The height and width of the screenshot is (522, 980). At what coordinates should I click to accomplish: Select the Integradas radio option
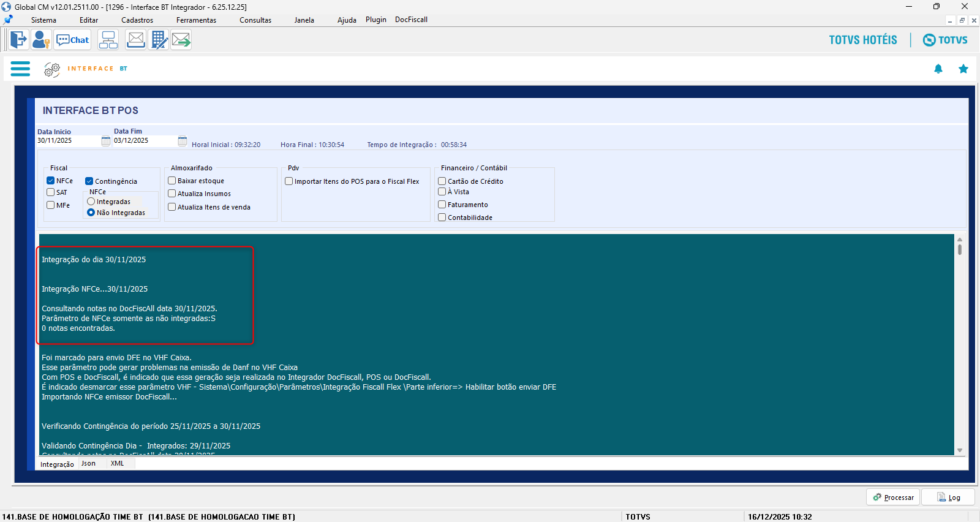91,202
